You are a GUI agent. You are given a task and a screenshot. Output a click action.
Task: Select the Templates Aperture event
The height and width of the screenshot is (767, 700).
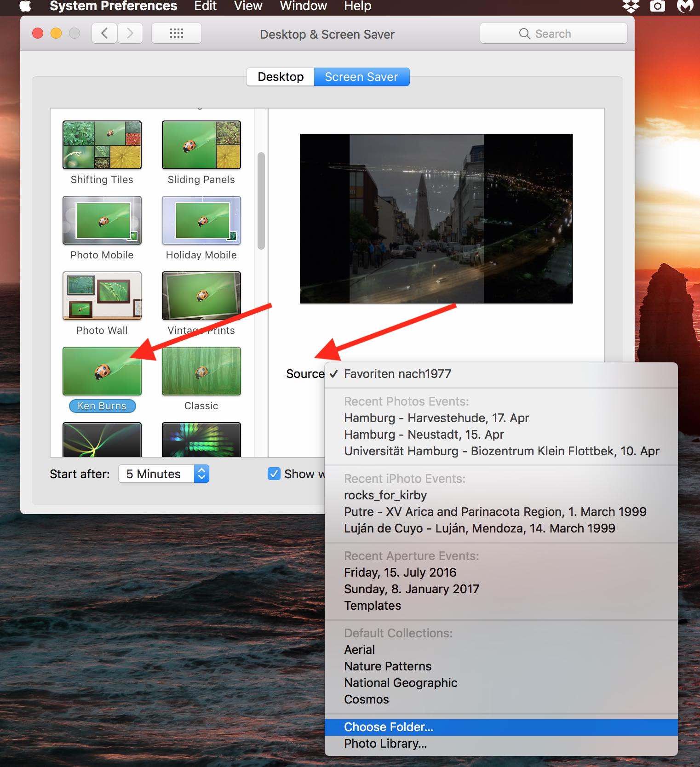[x=501, y=606]
